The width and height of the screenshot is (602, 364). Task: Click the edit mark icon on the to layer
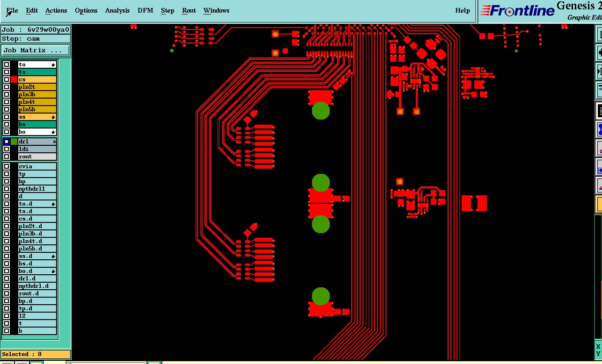point(54,64)
